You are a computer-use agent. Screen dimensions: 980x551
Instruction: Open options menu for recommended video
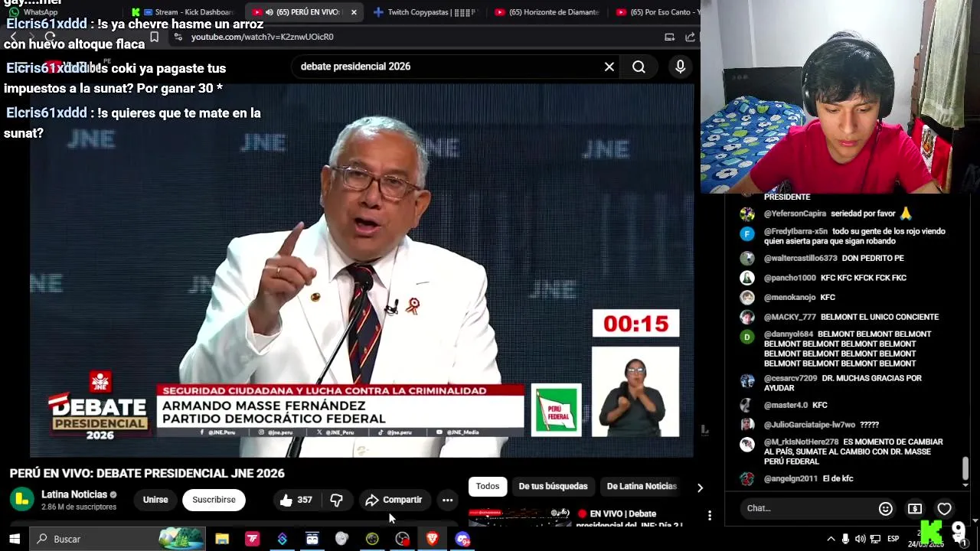click(710, 516)
